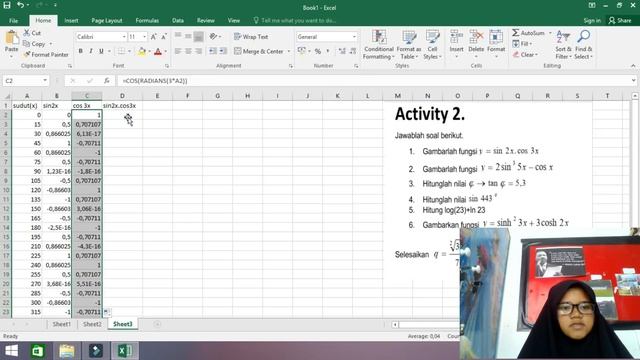Click the Insert cells icon
This screenshot has height=360, width=640.
456,38
